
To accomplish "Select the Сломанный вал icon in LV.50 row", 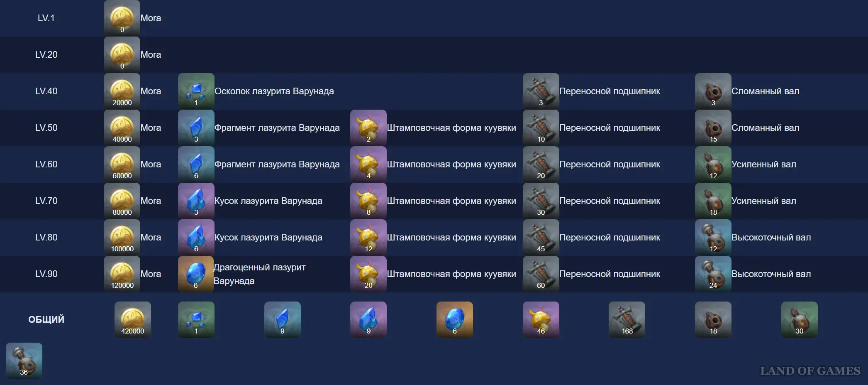I will [713, 128].
